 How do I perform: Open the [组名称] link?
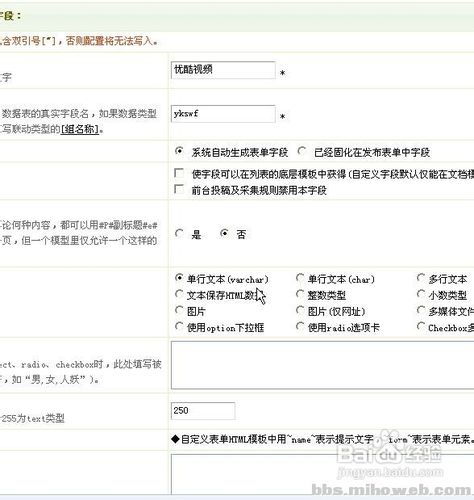(x=80, y=129)
